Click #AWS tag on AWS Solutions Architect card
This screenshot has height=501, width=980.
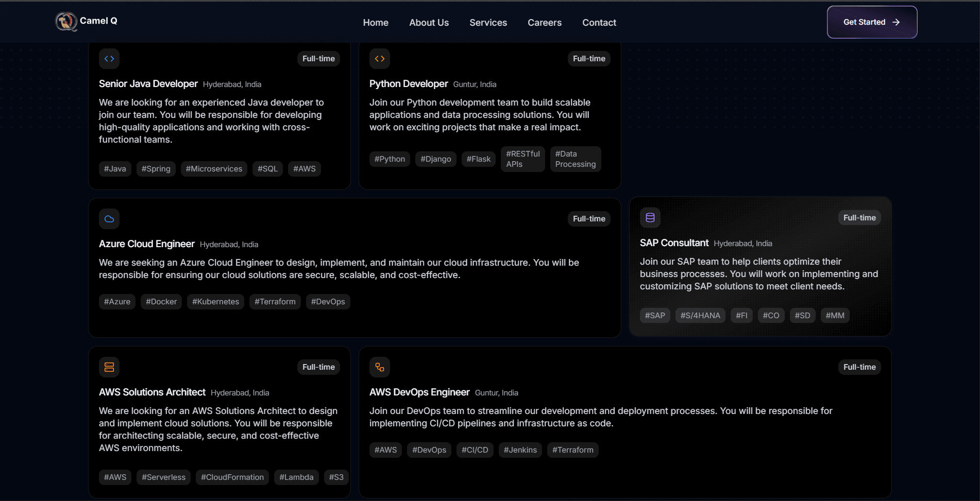pos(115,477)
